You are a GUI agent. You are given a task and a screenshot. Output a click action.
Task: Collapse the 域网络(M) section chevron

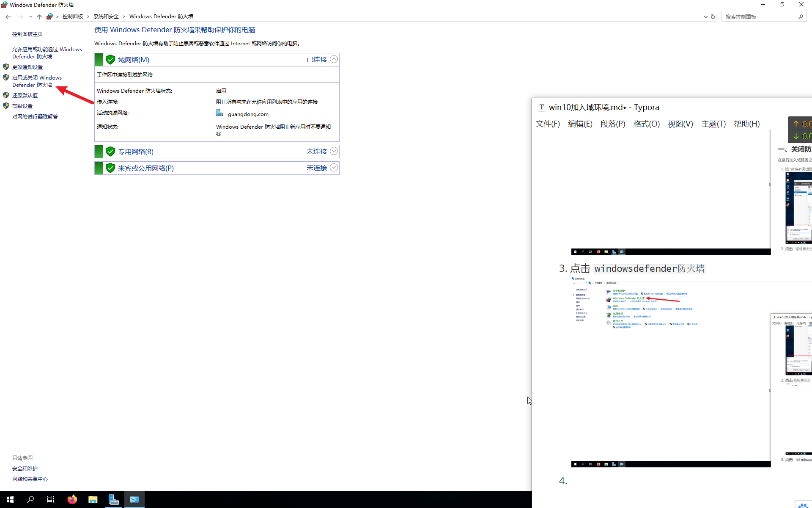point(334,59)
